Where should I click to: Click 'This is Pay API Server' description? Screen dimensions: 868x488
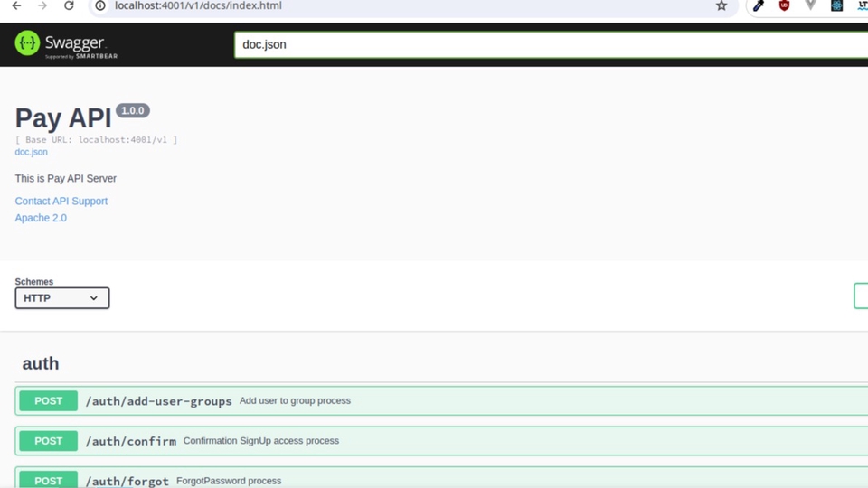click(65, 178)
